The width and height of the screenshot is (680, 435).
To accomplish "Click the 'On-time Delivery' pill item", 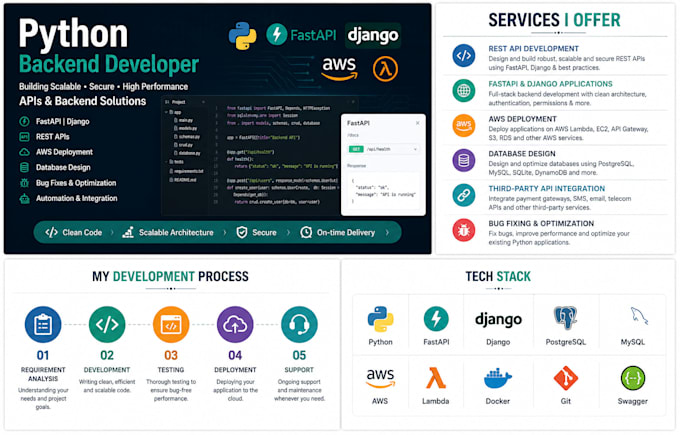I will 337,233.
